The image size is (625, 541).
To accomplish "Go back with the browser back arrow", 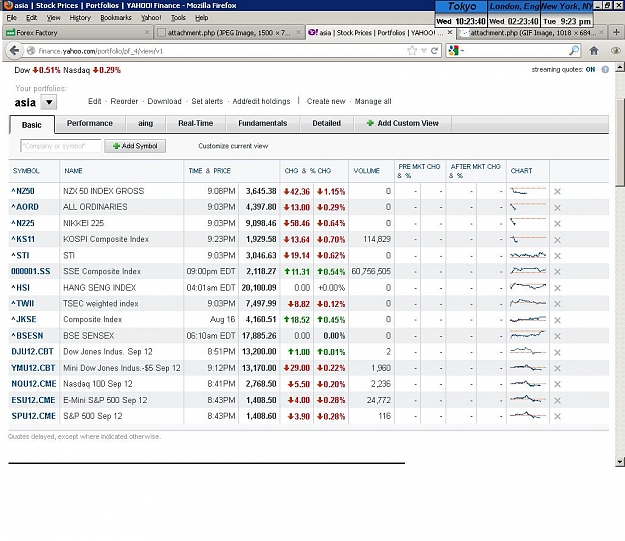I will [x=14, y=51].
